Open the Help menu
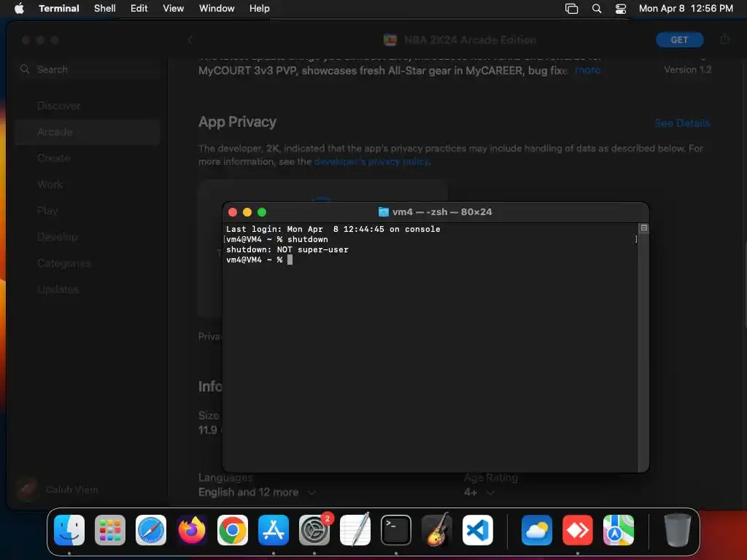This screenshot has height=560, width=747. coord(260,8)
